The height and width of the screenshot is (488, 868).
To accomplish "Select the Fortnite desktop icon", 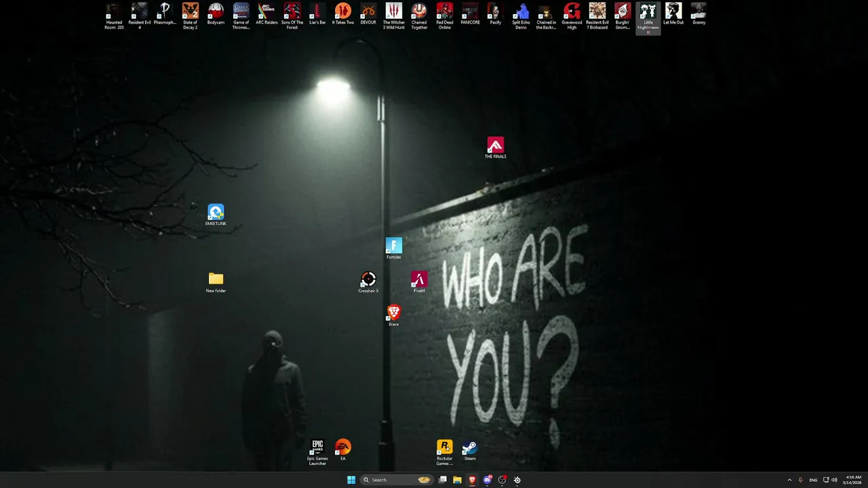I will (394, 248).
